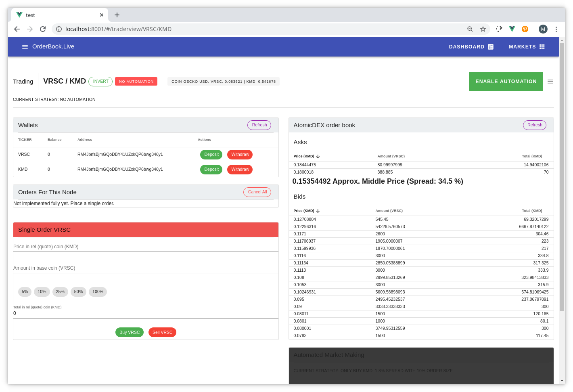The width and height of the screenshot is (573, 392).
Task: Focus the Price in rel coin field
Action: tap(146, 247)
